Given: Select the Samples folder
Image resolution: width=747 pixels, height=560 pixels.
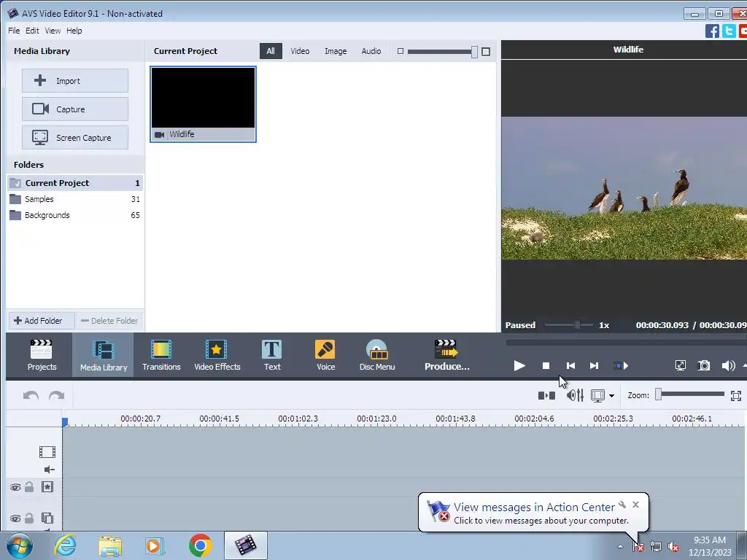Looking at the screenshot, I should (75, 199).
